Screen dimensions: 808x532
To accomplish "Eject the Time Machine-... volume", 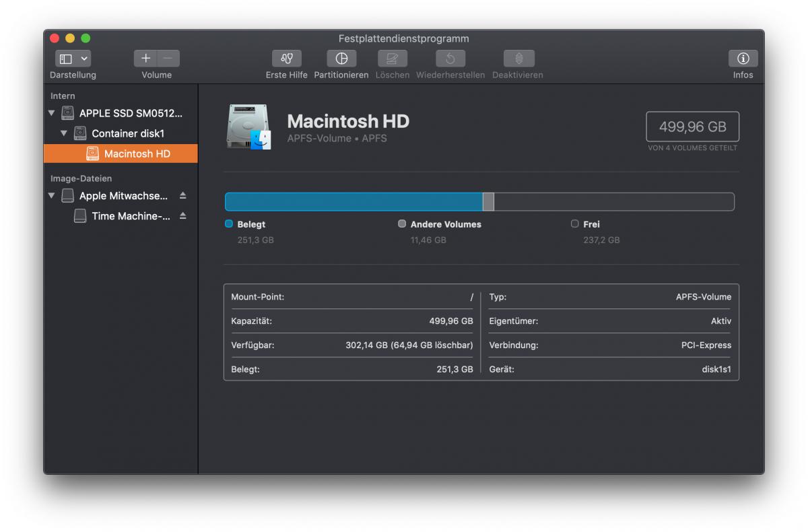I will [x=182, y=216].
